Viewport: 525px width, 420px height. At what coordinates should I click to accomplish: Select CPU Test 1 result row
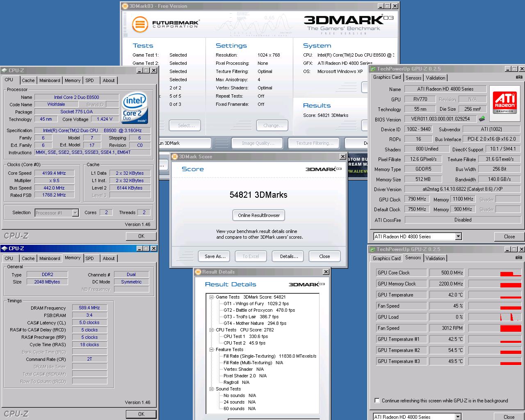[245, 336]
